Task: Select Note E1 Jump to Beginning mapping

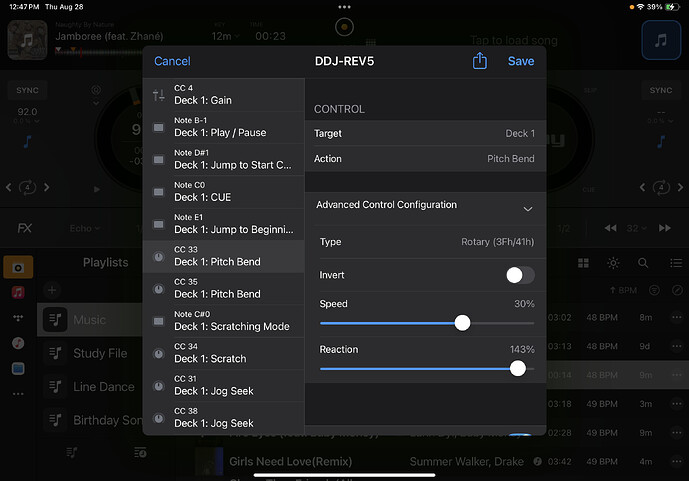Action: tap(224, 224)
